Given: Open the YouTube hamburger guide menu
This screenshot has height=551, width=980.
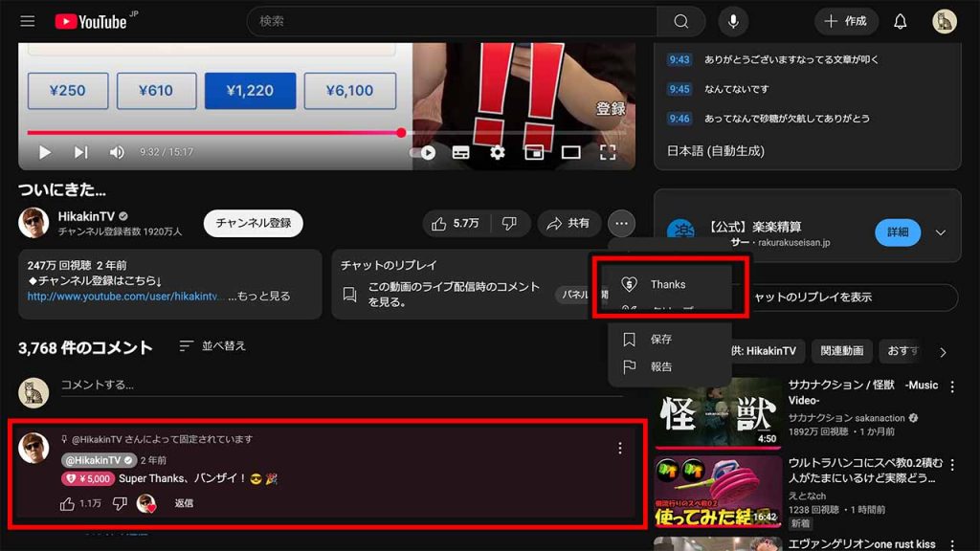Looking at the screenshot, I should 28,22.
